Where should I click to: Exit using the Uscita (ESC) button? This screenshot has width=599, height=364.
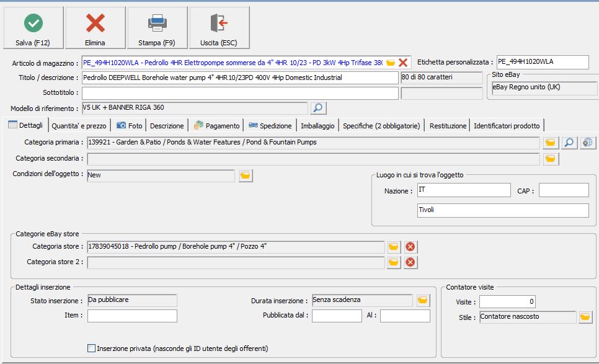click(220, 28)
